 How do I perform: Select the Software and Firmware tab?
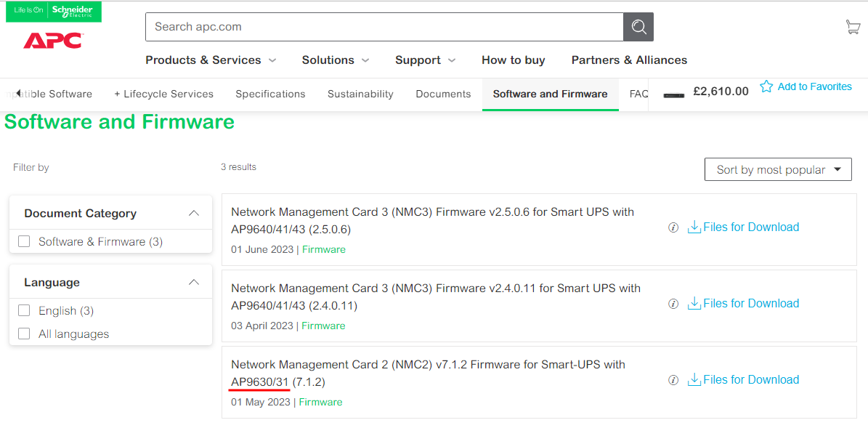551,94
